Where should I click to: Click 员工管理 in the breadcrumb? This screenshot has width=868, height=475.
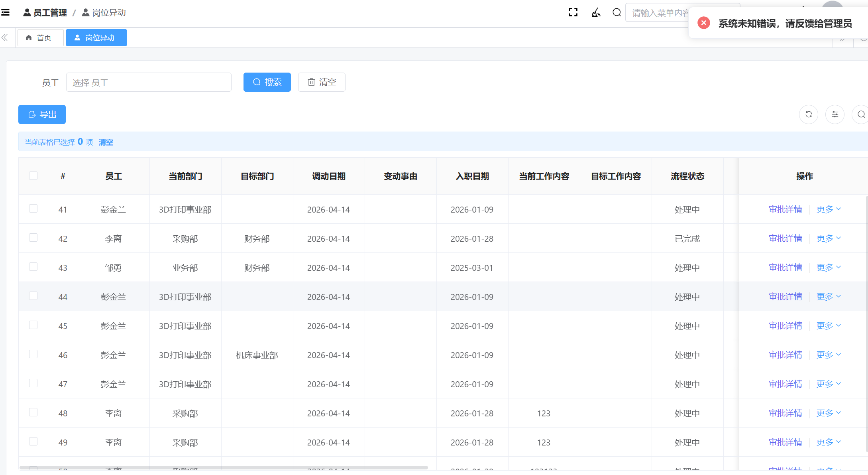pyautogui.click(x=45, y=13)
